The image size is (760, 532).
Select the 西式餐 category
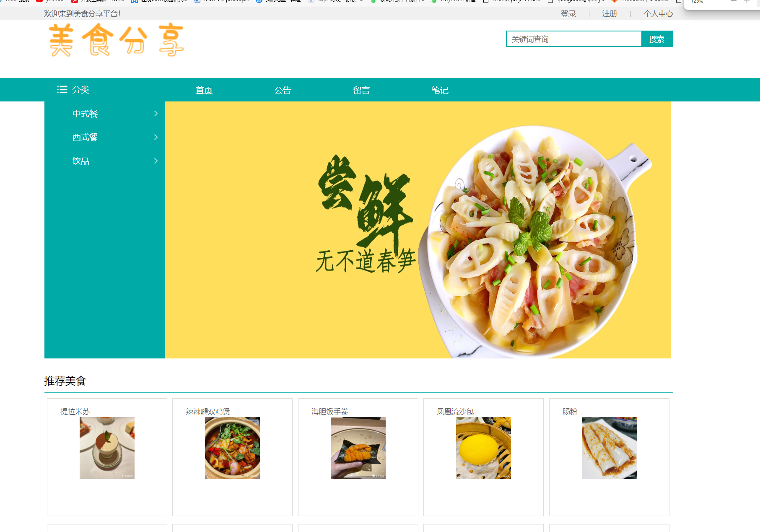(x=85, y=137)
